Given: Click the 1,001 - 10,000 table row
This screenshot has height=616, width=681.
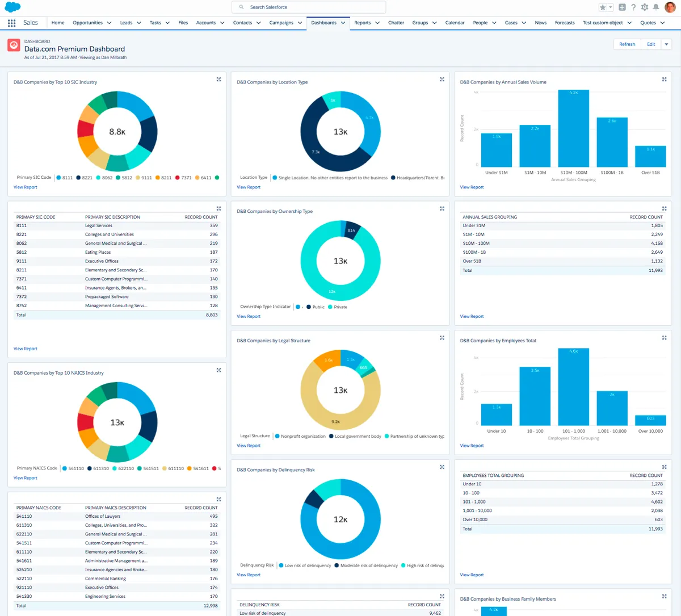Looking at the screenshot, I should [562, 510].
